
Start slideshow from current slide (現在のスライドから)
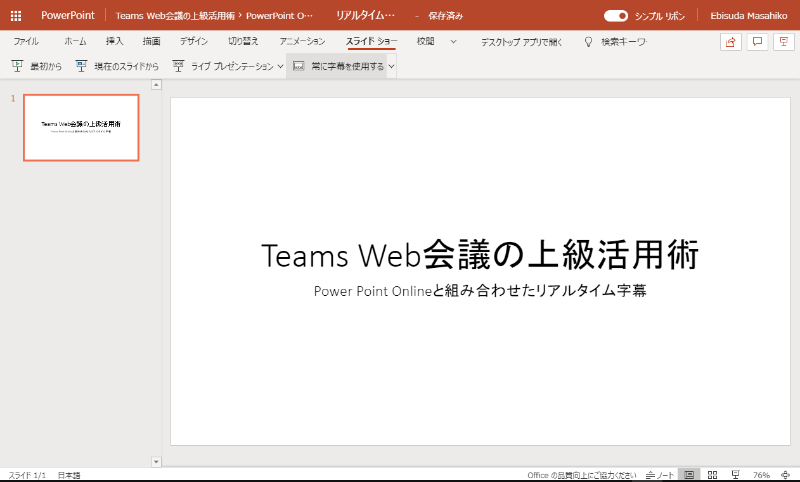[117, 66]
